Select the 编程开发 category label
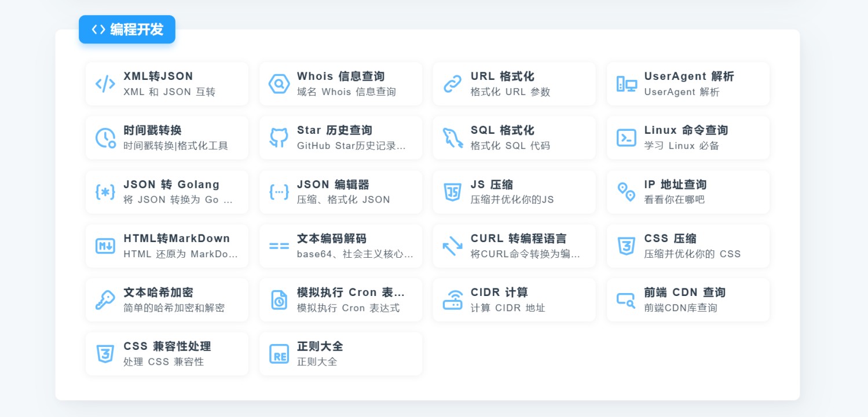This screenshot has height=417, width=868. tap(137, 30)
